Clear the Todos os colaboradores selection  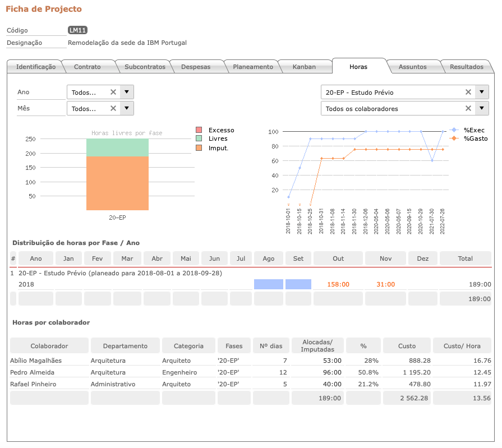click(468, 109)
